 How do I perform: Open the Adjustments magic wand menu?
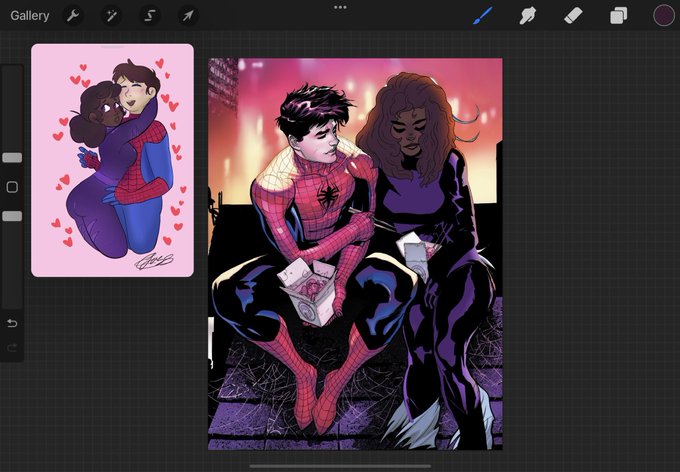[111, 16]
